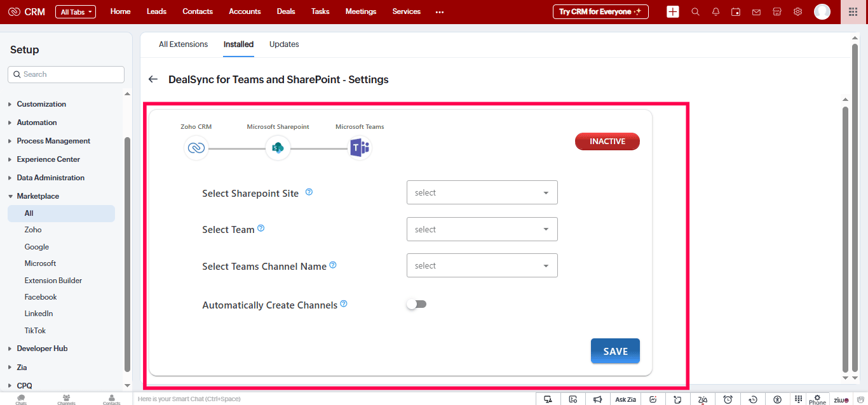Open Microsoft under Marketplace
868x405 pixels.
pos(40,263)
